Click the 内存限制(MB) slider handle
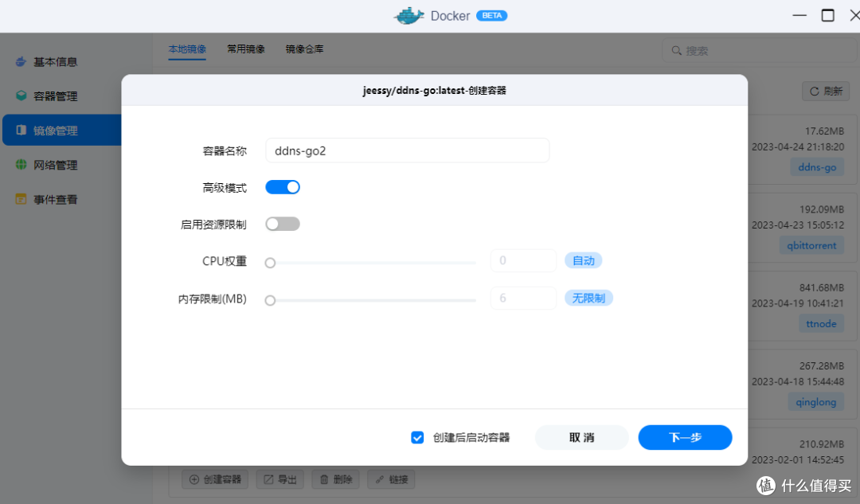The width and height of the screenshot is (860, 504). [x=270, y=300]
